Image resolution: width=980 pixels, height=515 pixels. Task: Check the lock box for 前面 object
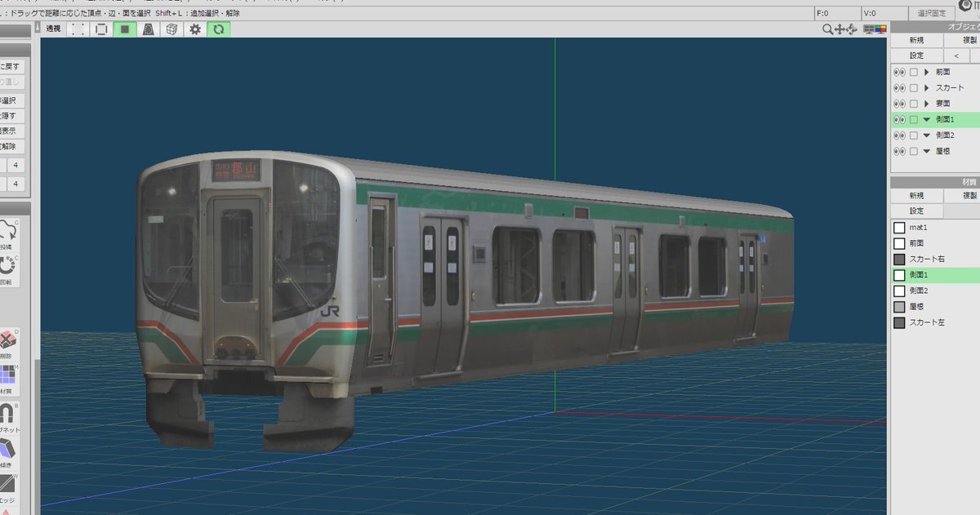point(914,72)
